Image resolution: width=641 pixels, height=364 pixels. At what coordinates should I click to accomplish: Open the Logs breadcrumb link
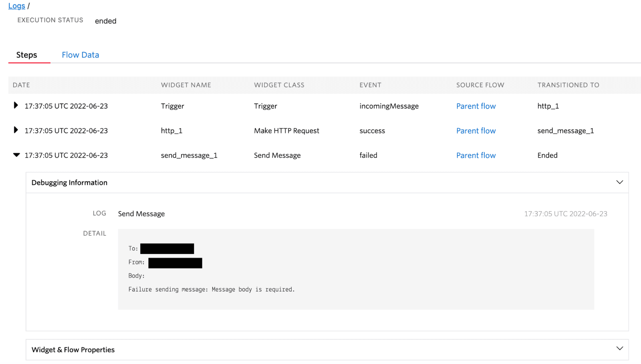point(16,6)
